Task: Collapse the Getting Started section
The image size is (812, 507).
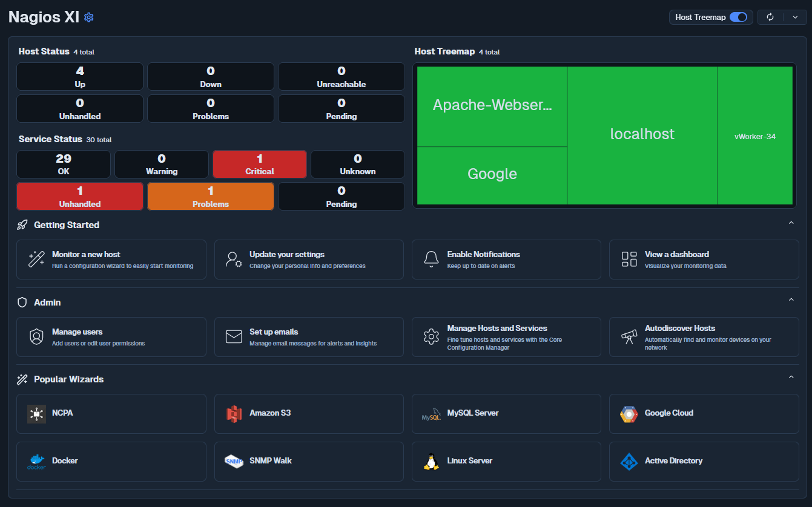Action: 791,223
